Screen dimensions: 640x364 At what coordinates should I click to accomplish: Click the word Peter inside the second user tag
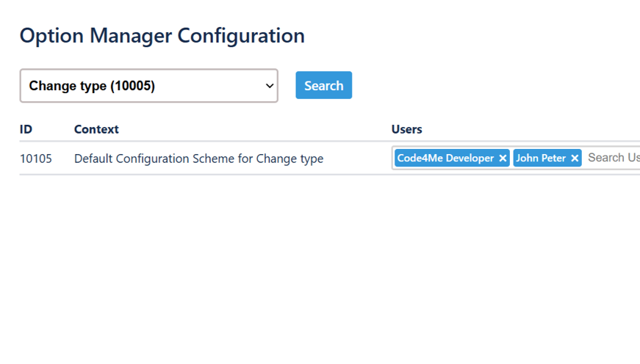point(555,158)
